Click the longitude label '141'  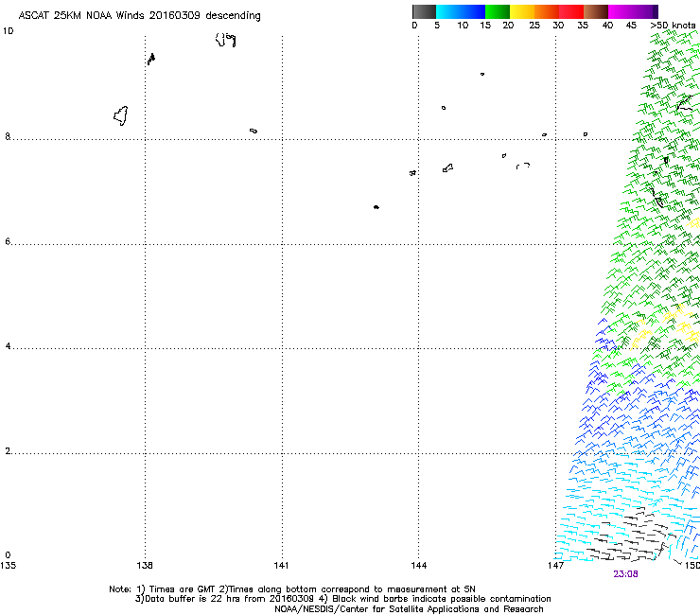point(281,566)
